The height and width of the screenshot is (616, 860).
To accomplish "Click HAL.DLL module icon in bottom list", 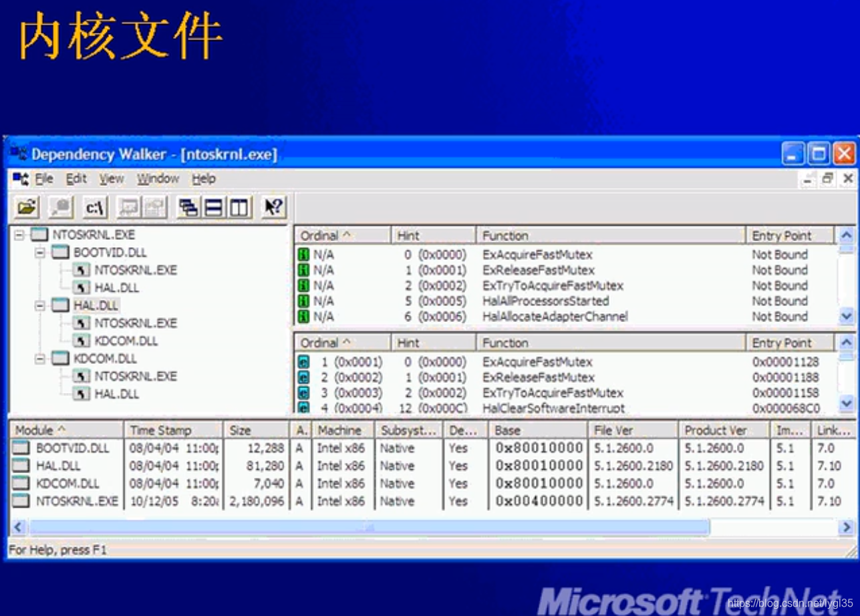I will [21, 466].
